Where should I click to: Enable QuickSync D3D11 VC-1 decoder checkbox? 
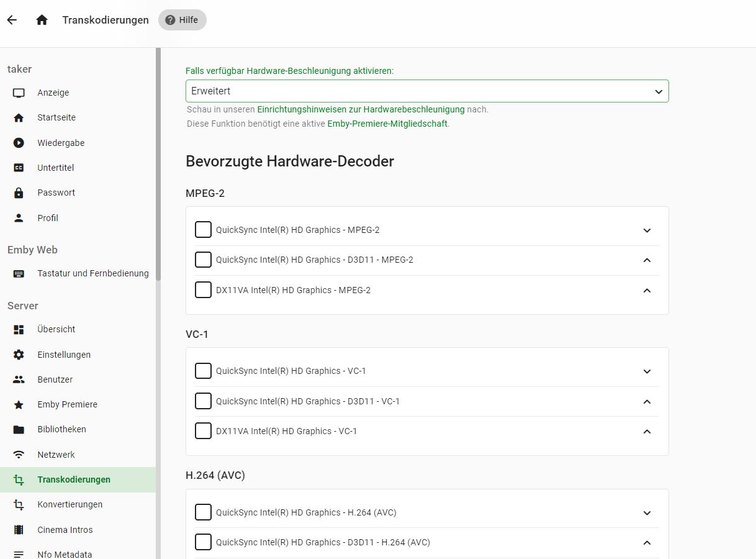tap(203, 401)
